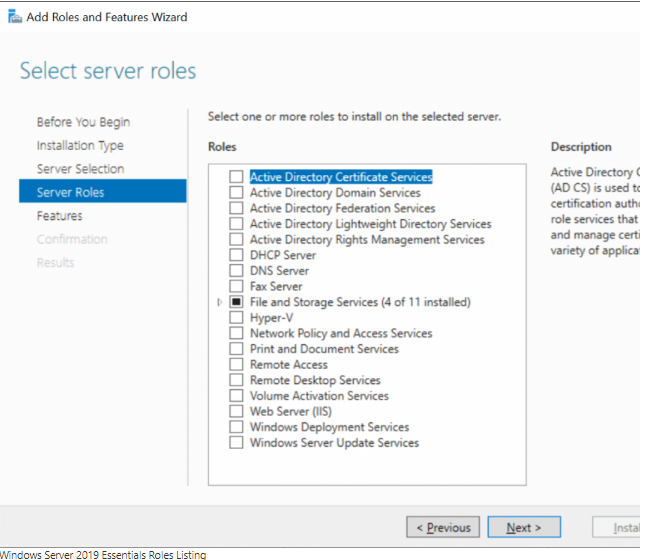The height and width of the screenshot is (560, 657).
Task: Select Active Directory Certificate Services role text
Action: point(341,177)
